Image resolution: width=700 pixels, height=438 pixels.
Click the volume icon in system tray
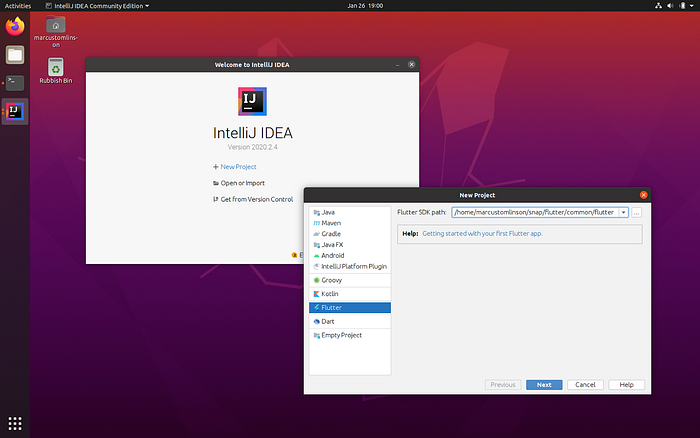(670, 6)
